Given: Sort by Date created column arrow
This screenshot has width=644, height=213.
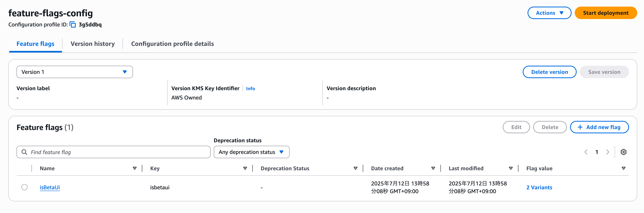Looking at the screenshot, I should coord(433,168).
